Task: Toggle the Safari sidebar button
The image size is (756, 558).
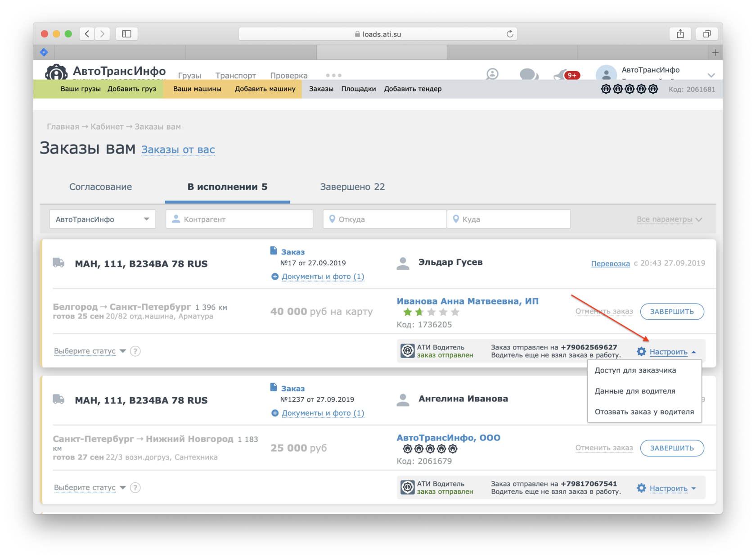Action: pos(126,34)
